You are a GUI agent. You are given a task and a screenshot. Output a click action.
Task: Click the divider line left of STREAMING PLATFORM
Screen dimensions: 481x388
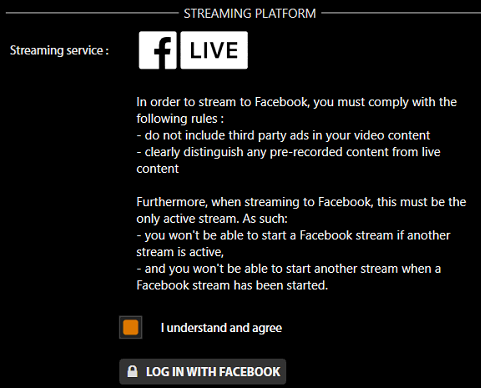click(92, 13)
